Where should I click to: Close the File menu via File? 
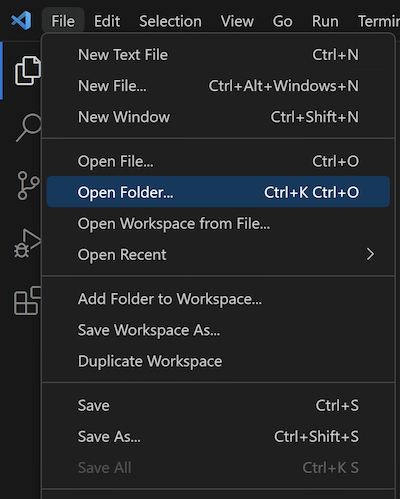(x=63, y=21)
